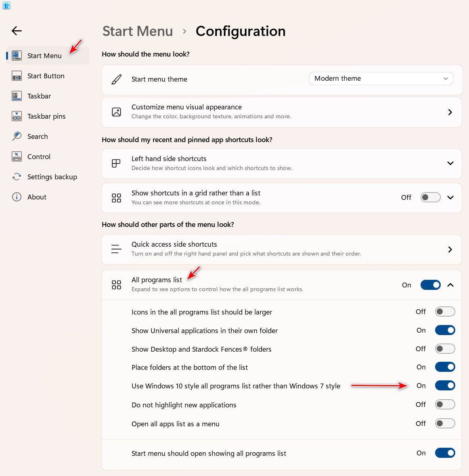Enable larger icons in all programs list
The height and width of the screenshot is (476, 469).
[445, 312]
